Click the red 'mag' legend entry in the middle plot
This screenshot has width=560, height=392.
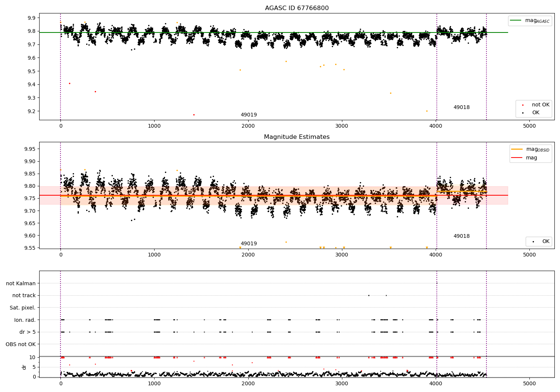(531, 158)
